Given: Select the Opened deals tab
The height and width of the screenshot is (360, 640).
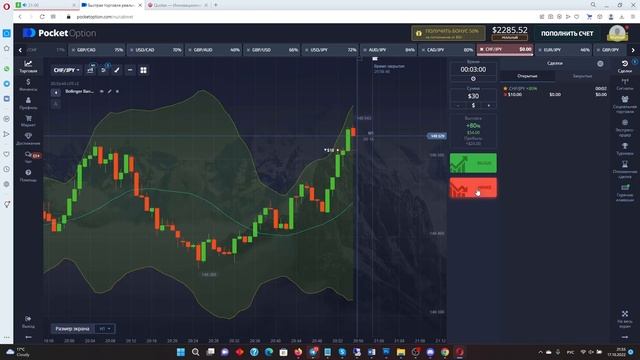Looking at the screenshot, I should click(x=527, y=76).
